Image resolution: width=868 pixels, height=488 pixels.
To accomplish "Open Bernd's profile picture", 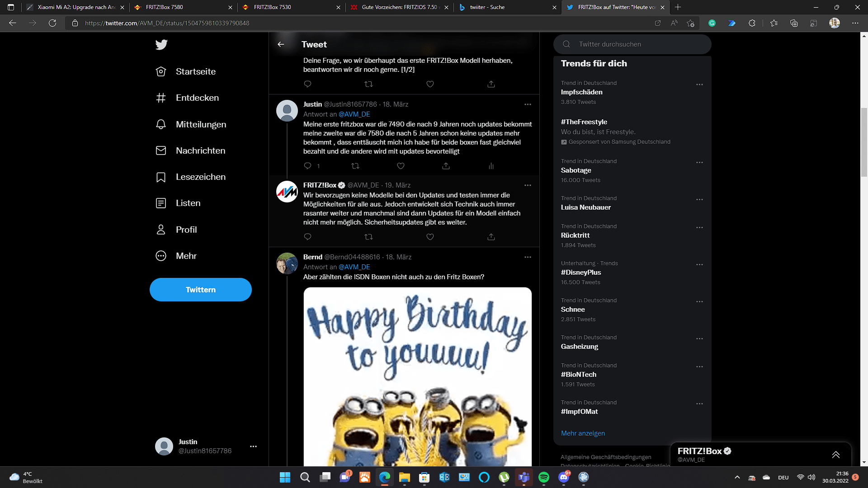I will 287,263.
